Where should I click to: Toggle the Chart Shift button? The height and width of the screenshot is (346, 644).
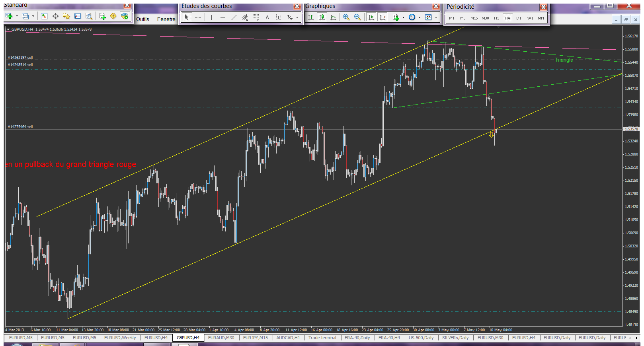[x=382, y=17]
